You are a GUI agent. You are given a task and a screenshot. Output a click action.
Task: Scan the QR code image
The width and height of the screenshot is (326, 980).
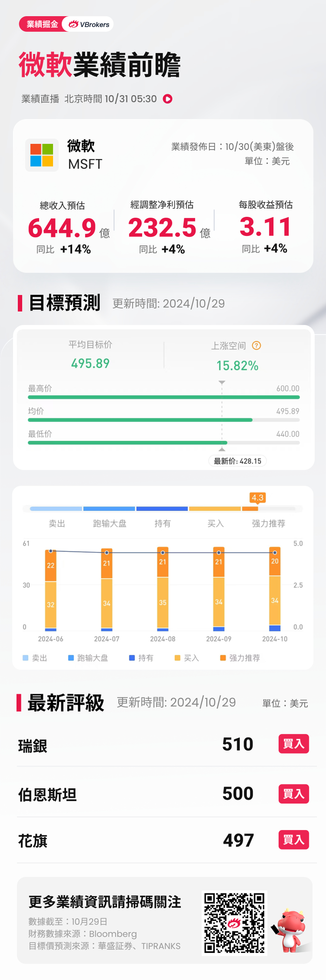(234, 922)
